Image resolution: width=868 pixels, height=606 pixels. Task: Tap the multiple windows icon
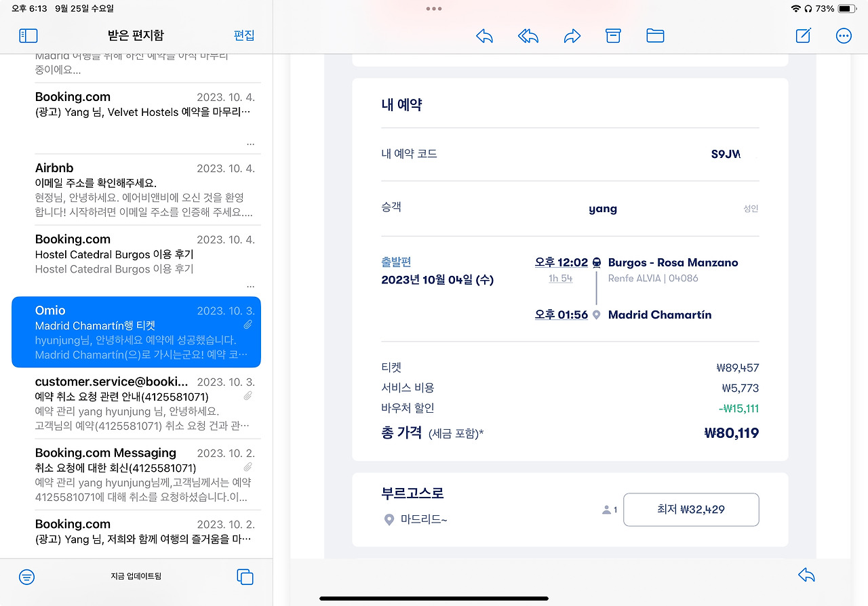click(245, 577)
